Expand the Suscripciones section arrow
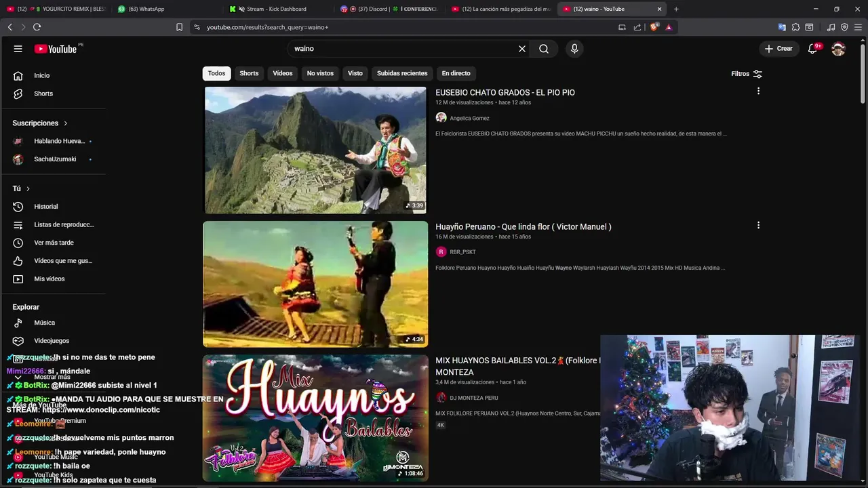This screenshot has width=868, height=488. coord(66,123)
